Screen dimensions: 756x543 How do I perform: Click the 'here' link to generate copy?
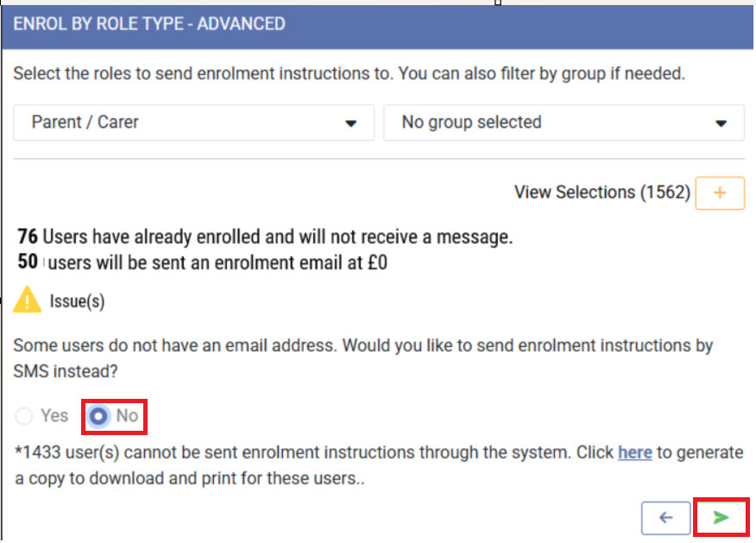point(634,452)
